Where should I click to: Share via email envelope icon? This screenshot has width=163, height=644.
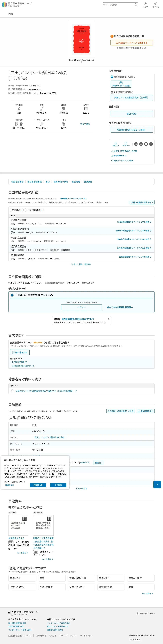[x=151, y=144]
